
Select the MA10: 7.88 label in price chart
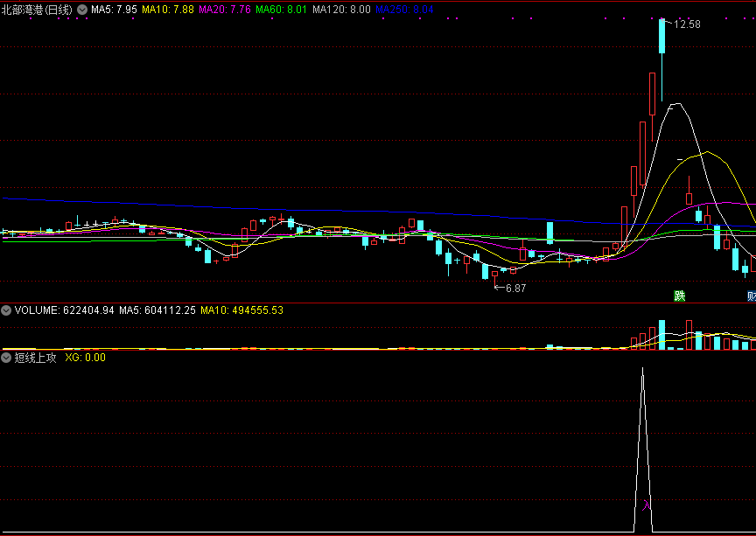tap(168, 10)
